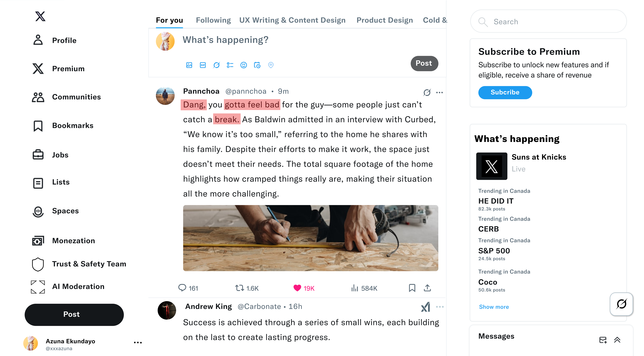Unlike Pannchoa's post showing 19K likes
644x356 pixels.
click(x=303, y=288)
